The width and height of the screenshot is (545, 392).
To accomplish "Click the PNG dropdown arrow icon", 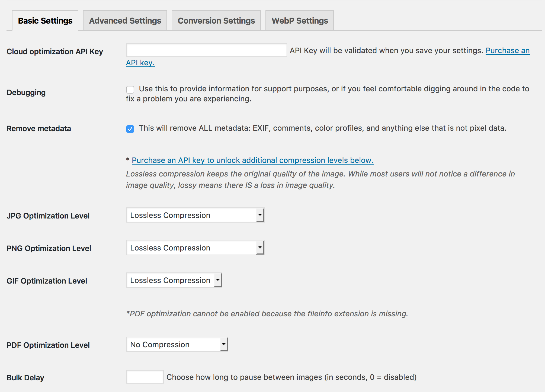I will [260, 248].
